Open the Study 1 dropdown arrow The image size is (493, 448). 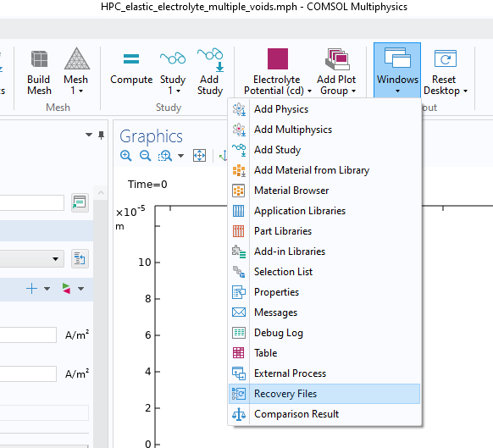178,91
